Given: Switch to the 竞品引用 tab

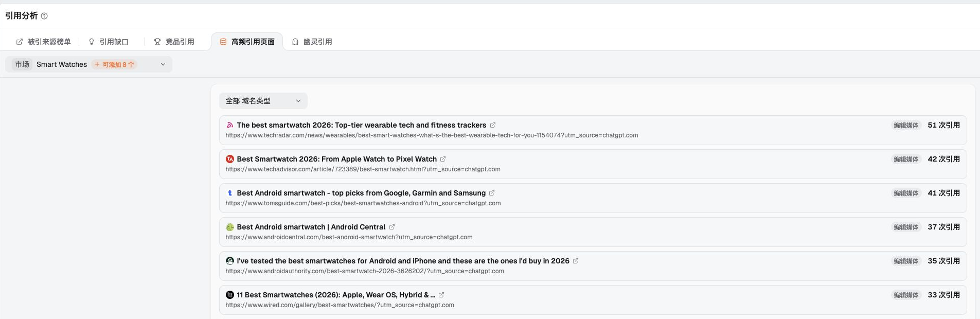Looking at the screenshot, I should click(174, 42).
